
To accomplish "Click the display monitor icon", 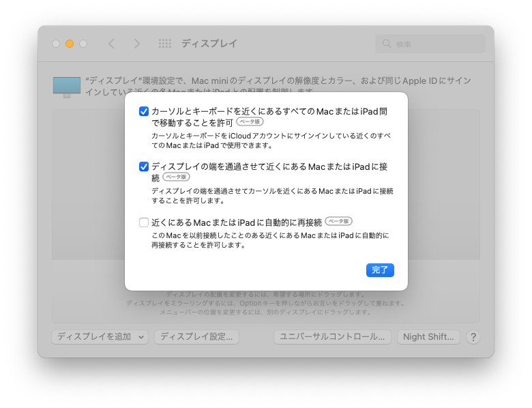I will [x=67, y=87].
